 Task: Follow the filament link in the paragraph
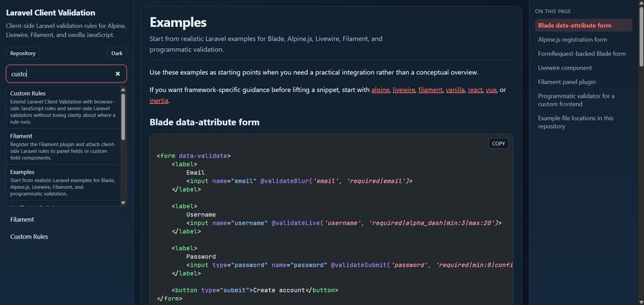click(430, 90)
